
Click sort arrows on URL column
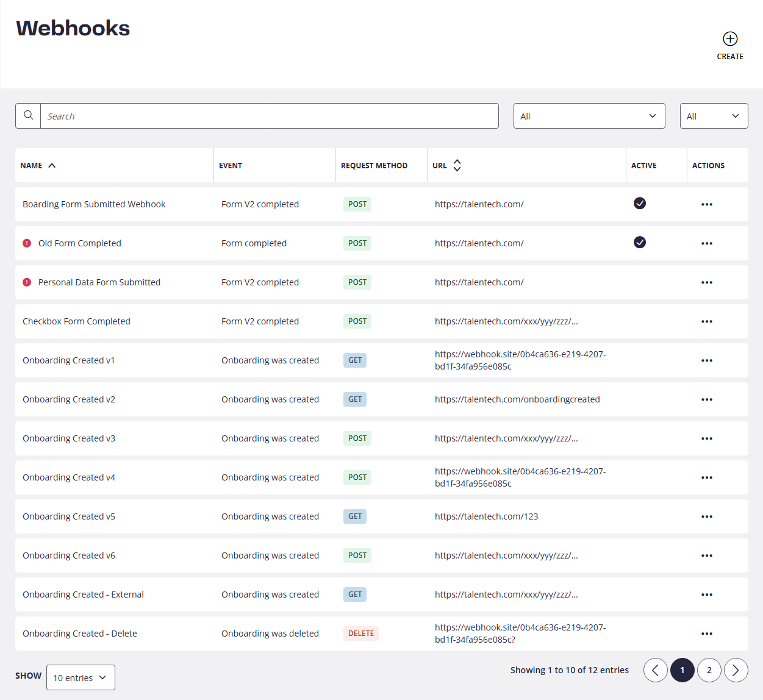point(457,165)
